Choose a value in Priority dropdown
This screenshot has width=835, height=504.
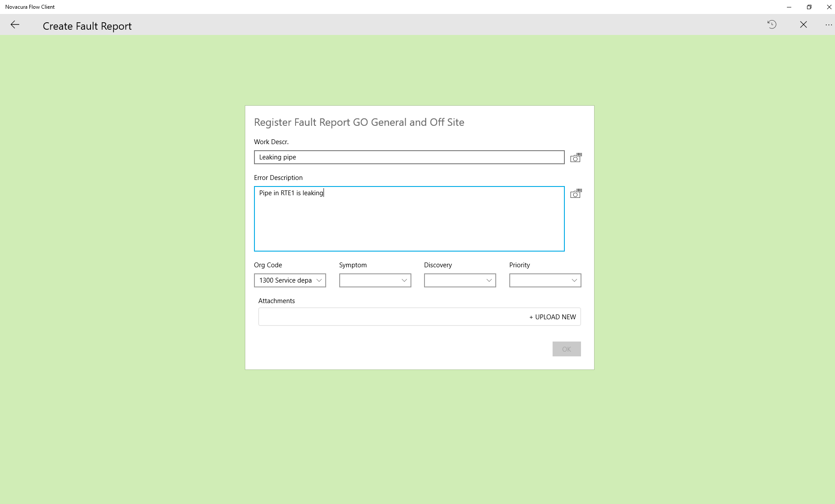[x=545, y=280]
